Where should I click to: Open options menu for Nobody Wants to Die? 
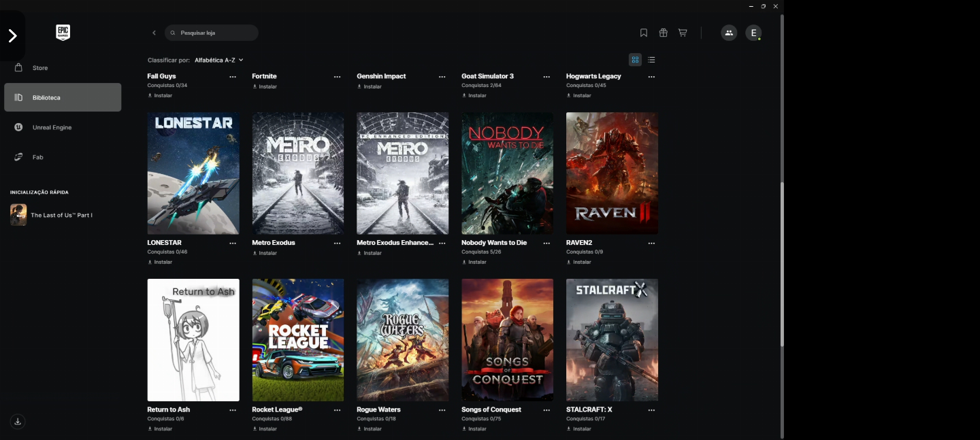point(546,243)
